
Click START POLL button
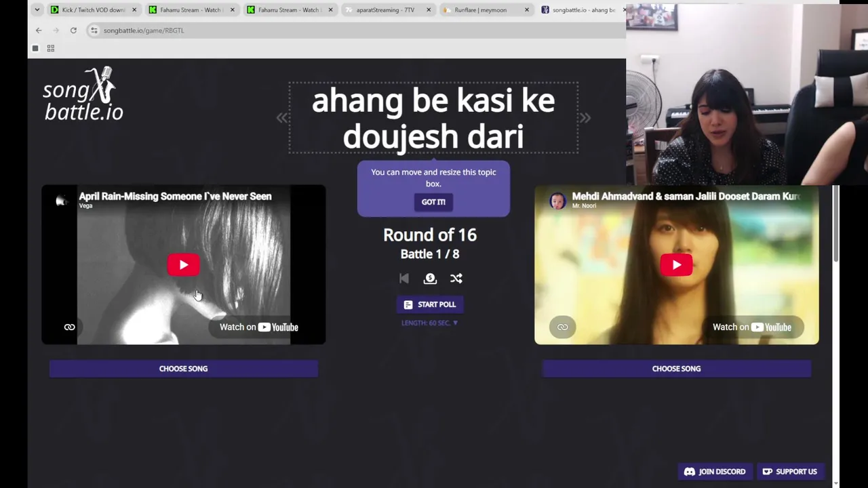point(429,305)
